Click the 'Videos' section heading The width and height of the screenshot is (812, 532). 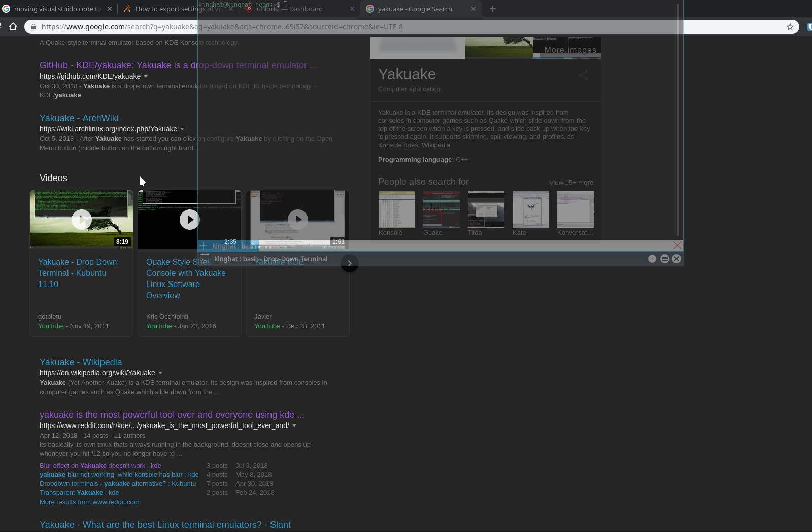tap(53, 178)
